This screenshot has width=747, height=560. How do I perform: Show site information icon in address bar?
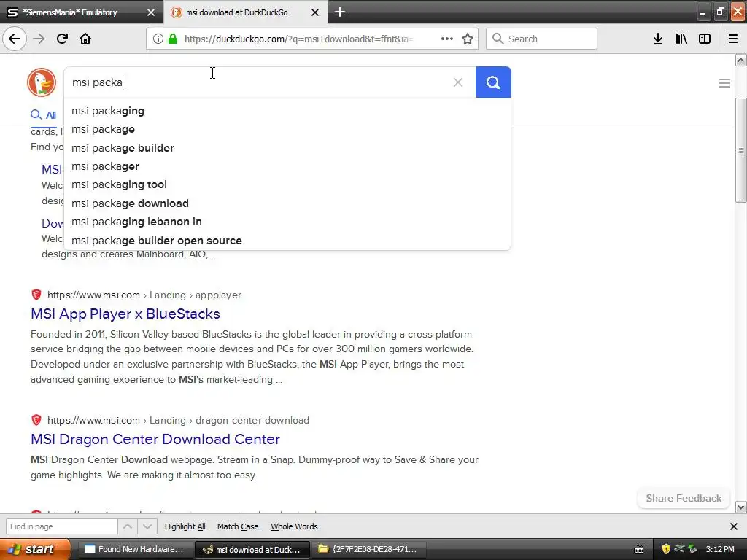tap(158, 39)
